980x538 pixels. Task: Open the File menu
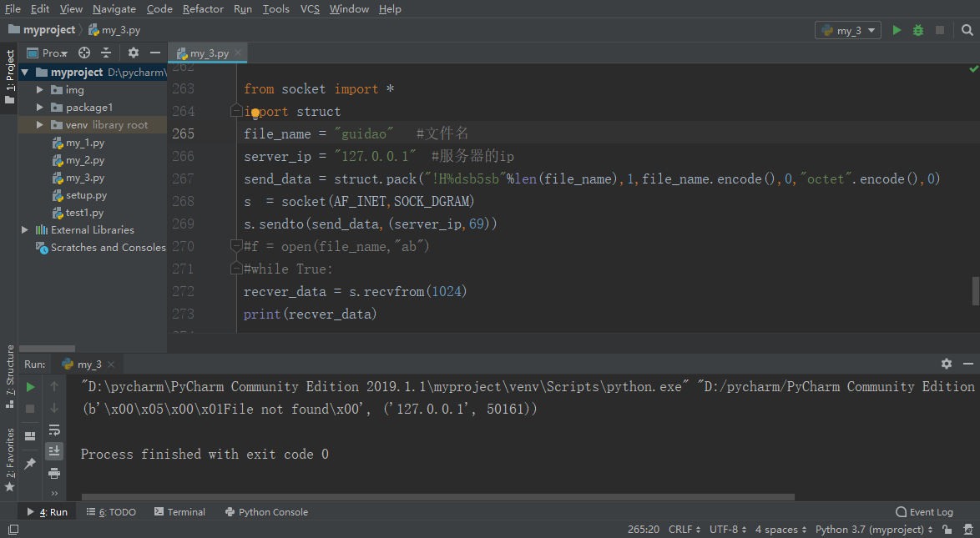(x=13, y=8)
